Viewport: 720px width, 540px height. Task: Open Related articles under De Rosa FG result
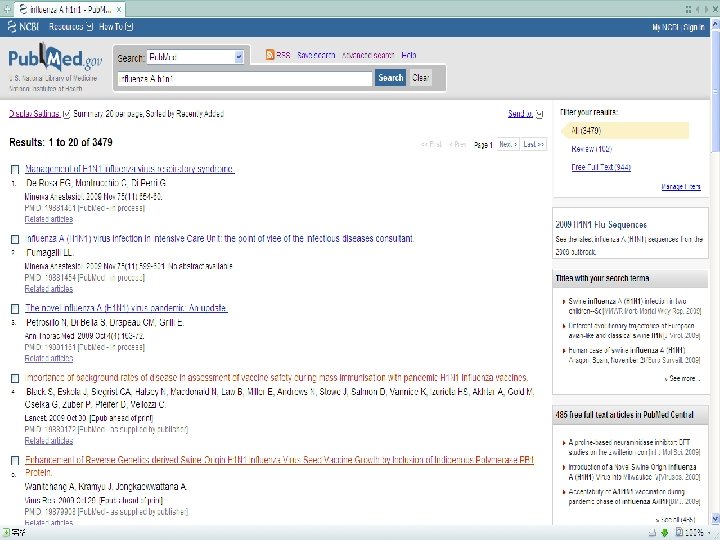[x=49, y=219]
